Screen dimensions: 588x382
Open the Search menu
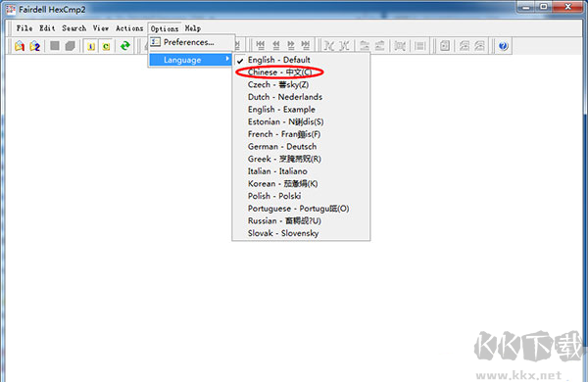73,28
